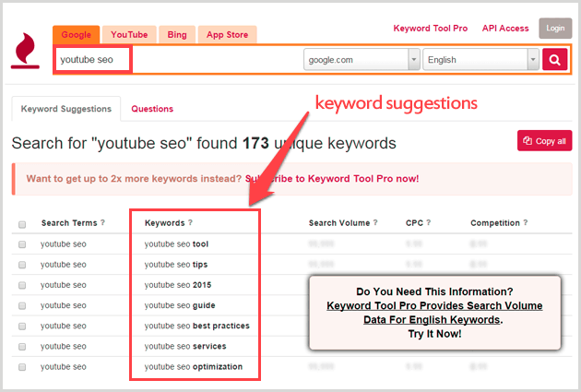Click help icon beside Search Volume
Image resolution: width=581 pixels, height=392 pixels.
[377, 223]
